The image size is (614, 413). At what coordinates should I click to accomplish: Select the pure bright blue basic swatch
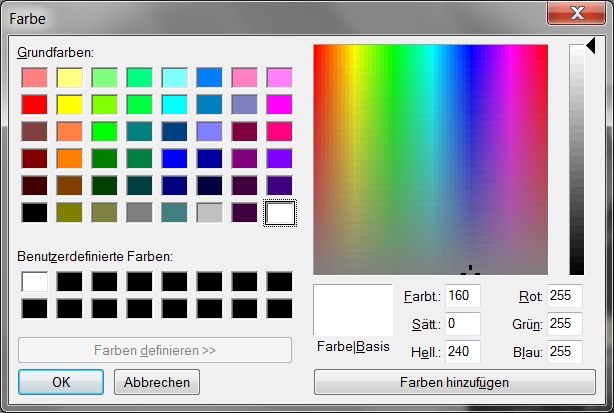[x=175, y=159]
